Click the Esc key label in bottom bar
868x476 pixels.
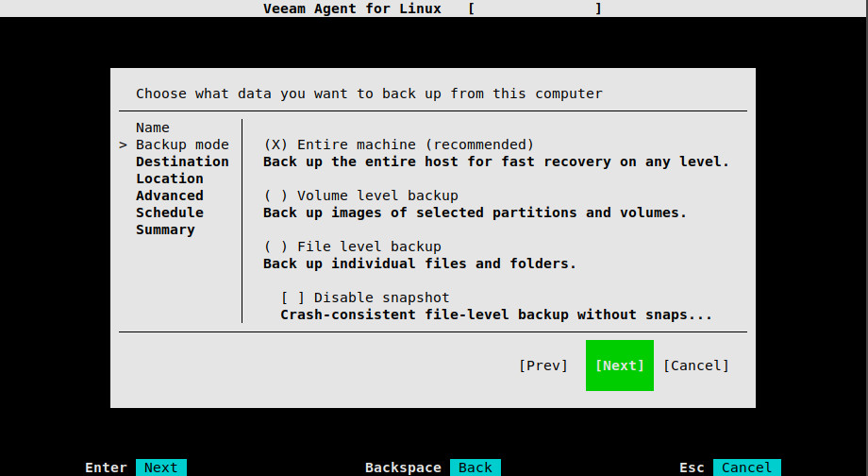coord(692,467)
